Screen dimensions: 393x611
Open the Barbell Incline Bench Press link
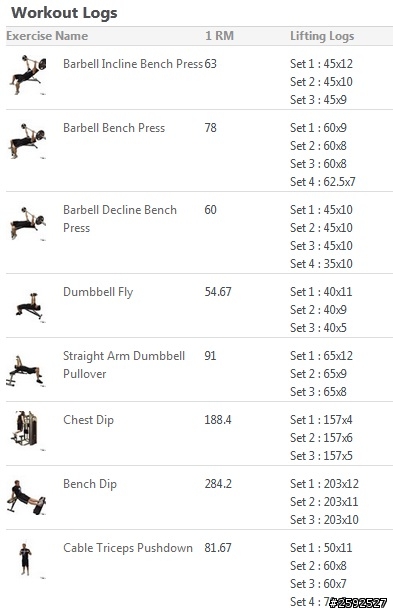coord(133,64)
